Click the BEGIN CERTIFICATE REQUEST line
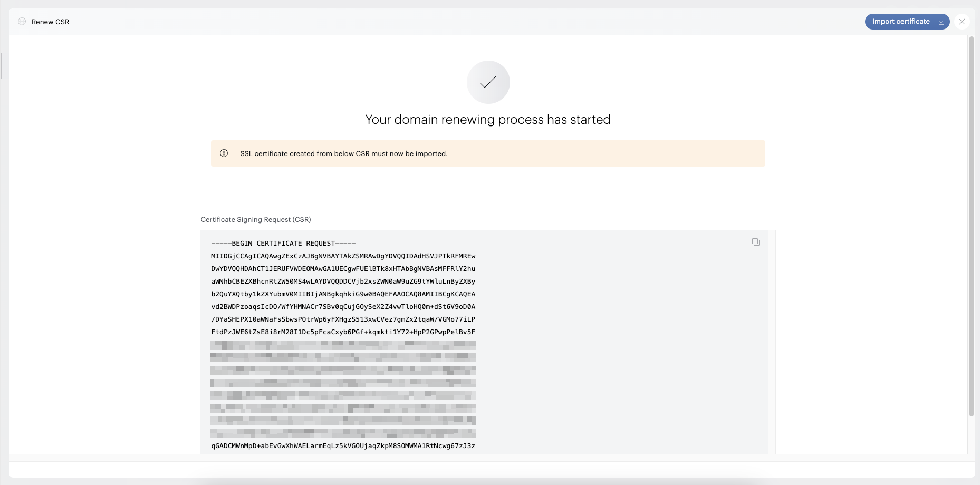 (283, 244)
